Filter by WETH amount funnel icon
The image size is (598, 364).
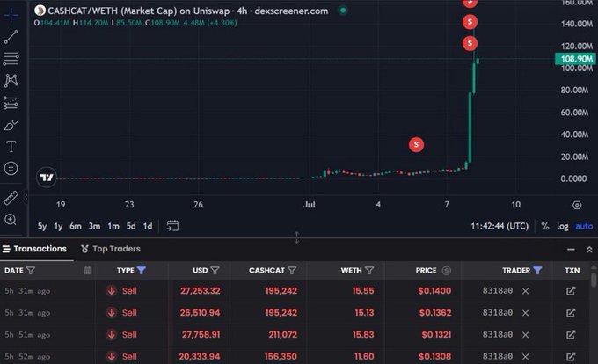point(369,270)
